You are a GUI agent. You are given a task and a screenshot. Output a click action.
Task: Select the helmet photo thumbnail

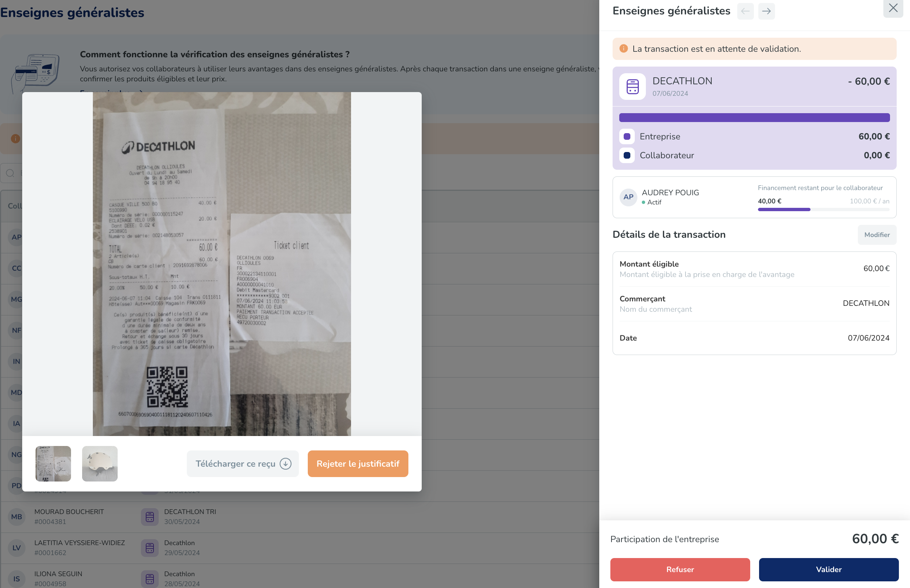pyautogui.click(x=100, y=463)
